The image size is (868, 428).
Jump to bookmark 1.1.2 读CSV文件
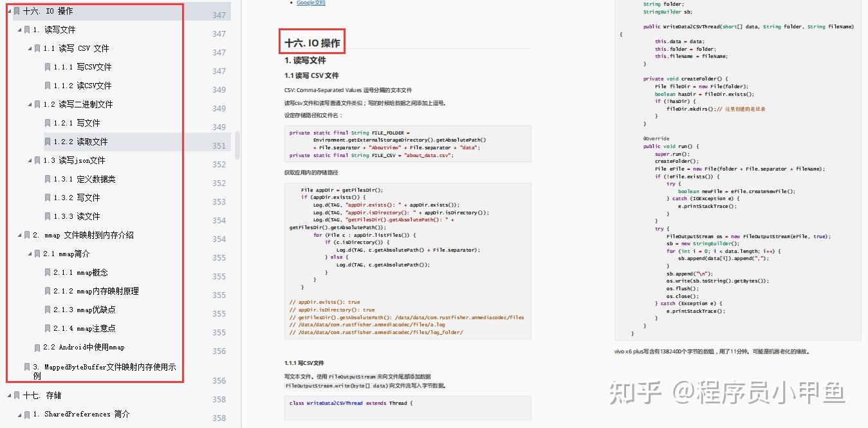click(82, 86)
